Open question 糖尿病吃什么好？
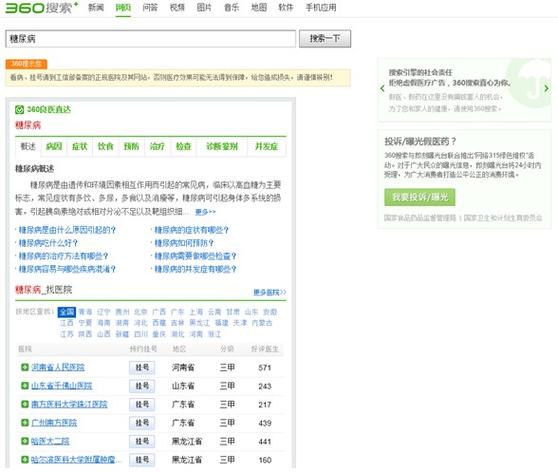The height and width of the screenshot is (472, 558). pos(48,243)
